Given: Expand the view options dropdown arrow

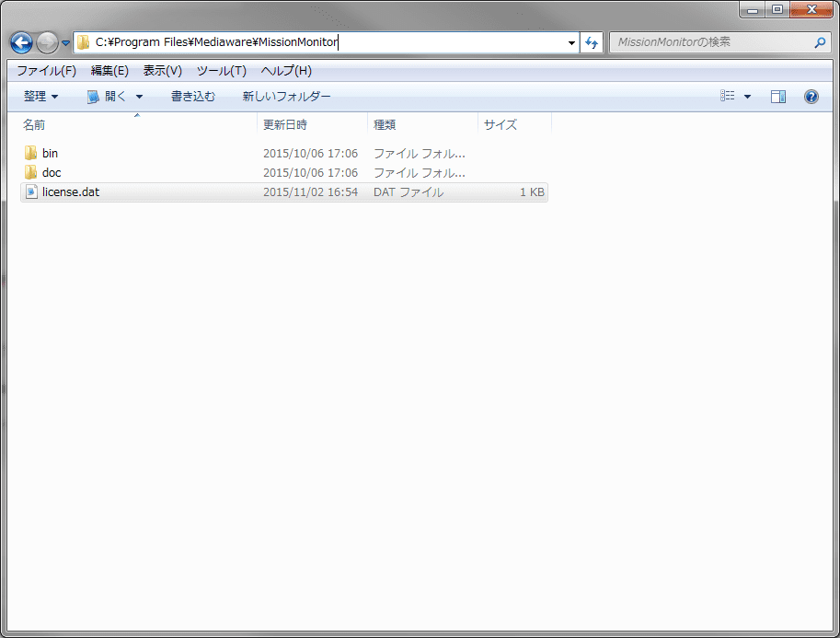Looking at the screenshot, I should 747,97.
